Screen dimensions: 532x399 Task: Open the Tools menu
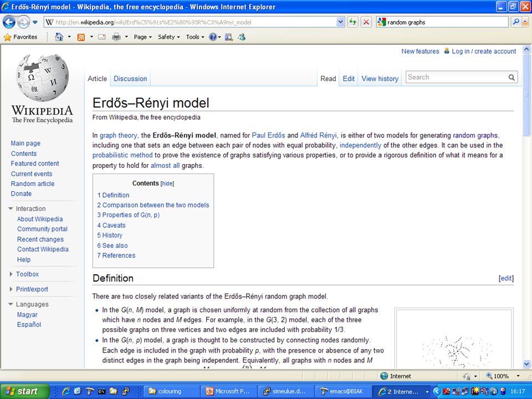[195, 37]
